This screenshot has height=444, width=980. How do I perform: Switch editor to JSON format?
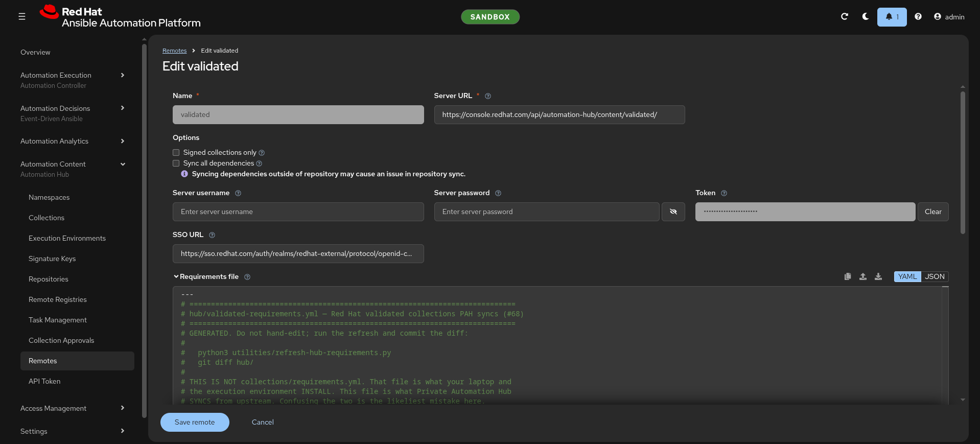coord(935,276)
